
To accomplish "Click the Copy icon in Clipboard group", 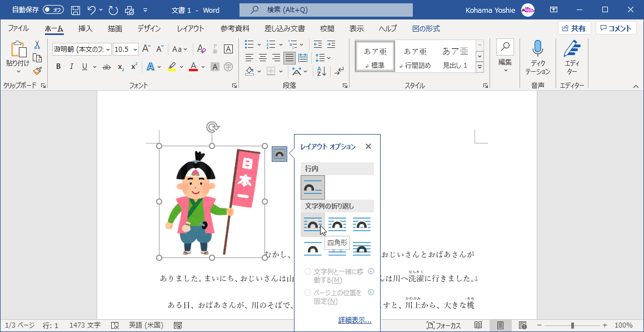I will 37,57.
